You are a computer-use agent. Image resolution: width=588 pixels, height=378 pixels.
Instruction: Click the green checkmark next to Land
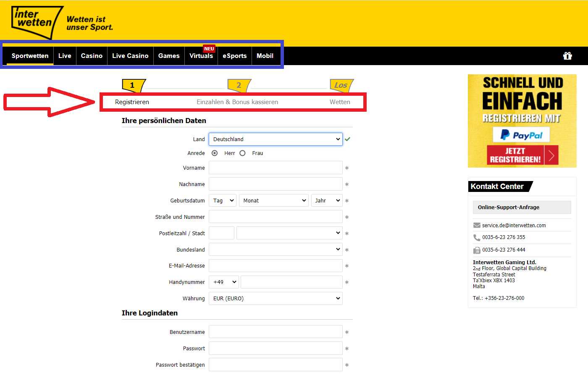click(347, 139)
